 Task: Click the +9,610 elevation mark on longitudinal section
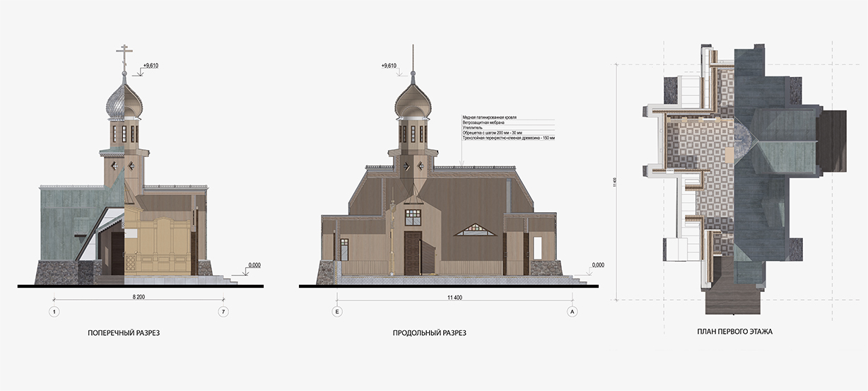(x=389, y=66)
